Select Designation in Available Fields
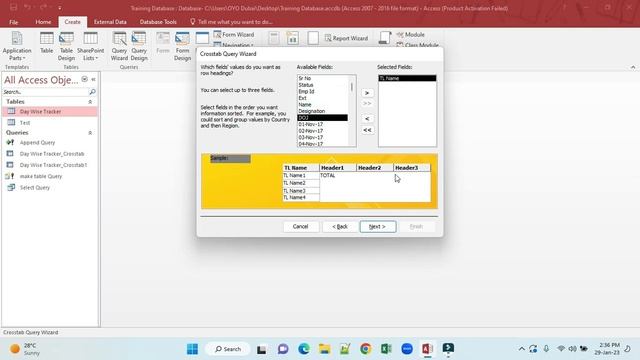640x360 pixels. (x=322, y=111)
